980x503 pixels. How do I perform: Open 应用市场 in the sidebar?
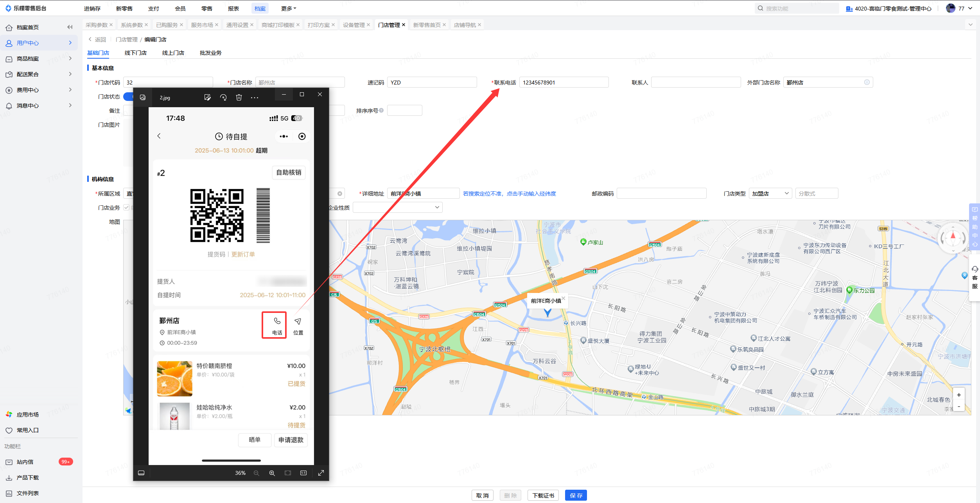(27, 415)
